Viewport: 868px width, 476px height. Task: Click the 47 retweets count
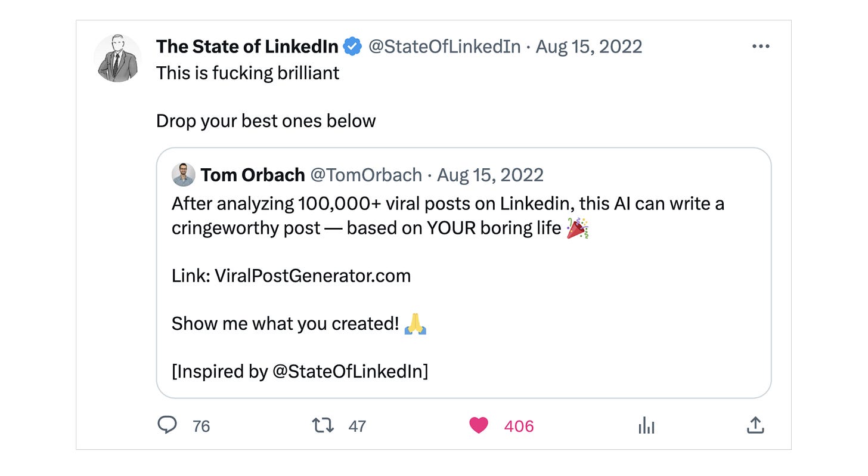click(357, 426)
